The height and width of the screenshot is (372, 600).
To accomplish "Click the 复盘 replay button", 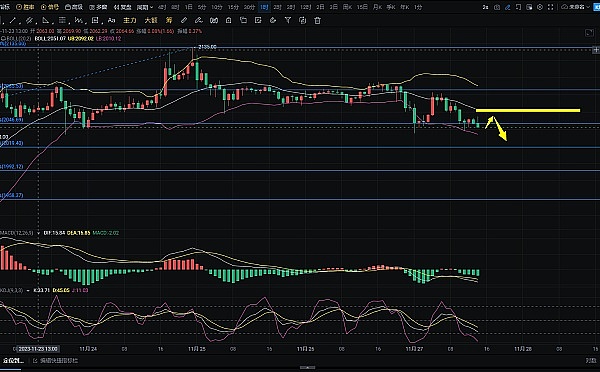I will (122, 7).
